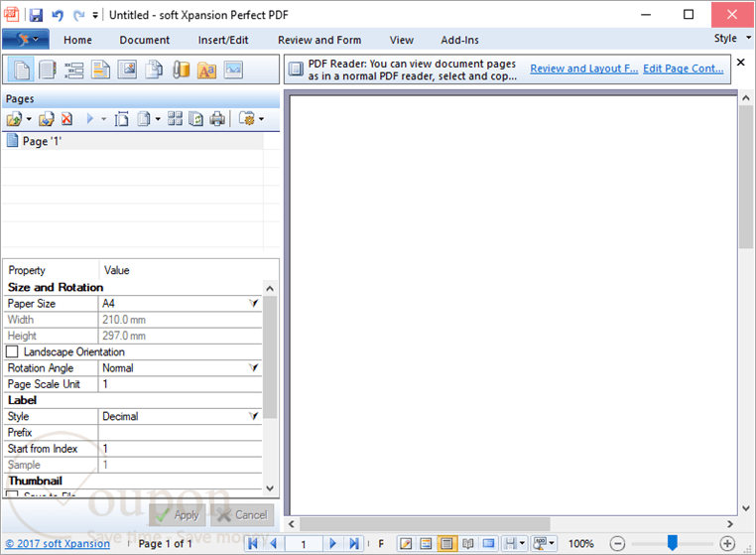Viewport: 756px width, 555px height.
Task: Click the page settings gear icon
Action: [247, 119]
